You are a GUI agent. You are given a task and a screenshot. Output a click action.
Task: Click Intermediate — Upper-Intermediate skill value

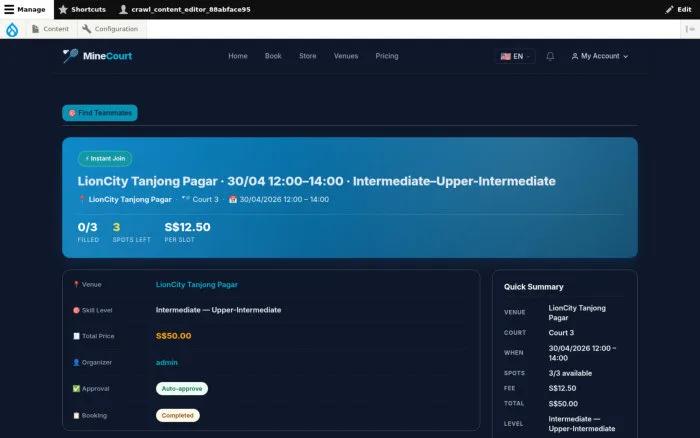[x=218, y=310]
